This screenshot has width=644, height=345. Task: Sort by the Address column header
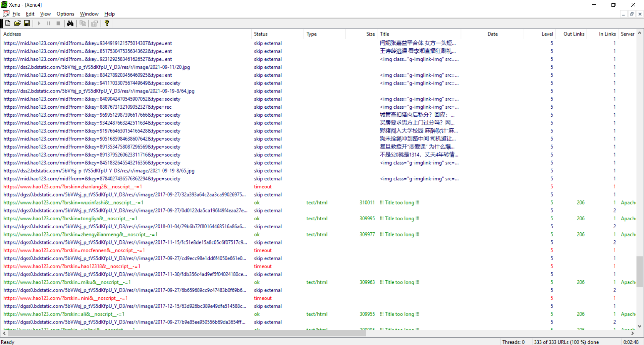(126, 34)
